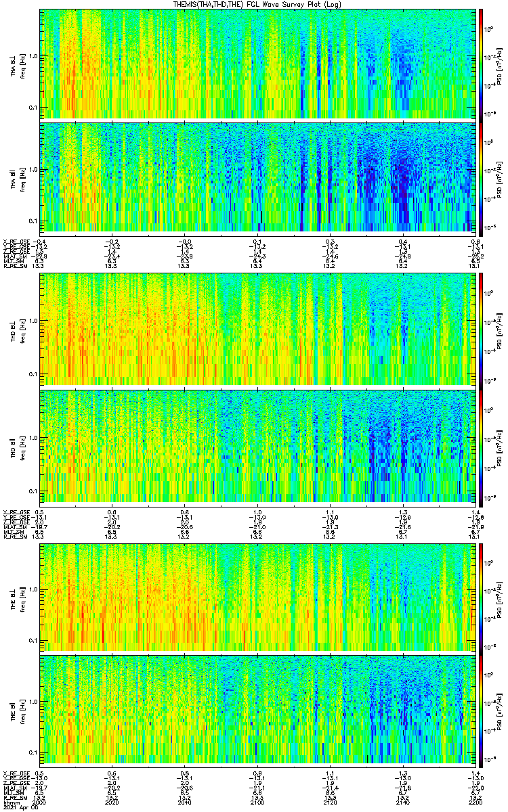Click the '1.0' frequency tick of THD B⊥ panel
508x812 pixels.
coord(33,321)
